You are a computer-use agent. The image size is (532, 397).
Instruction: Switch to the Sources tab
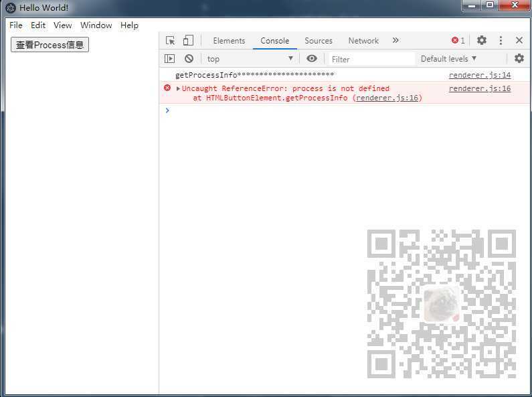[319, 41]
